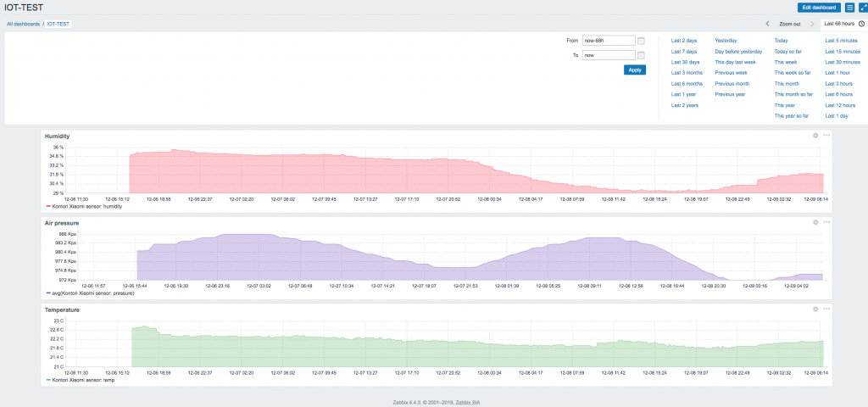This screenshot has width=868, height=407.
Task: Open the dashboard actions hamburger menu
Action: click(849, 8)
